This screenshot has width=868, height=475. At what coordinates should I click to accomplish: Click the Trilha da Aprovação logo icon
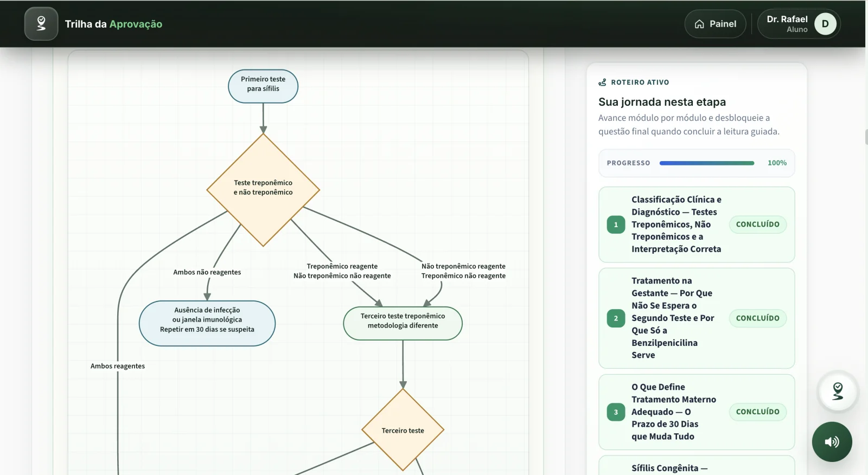[x=41, y=24]
